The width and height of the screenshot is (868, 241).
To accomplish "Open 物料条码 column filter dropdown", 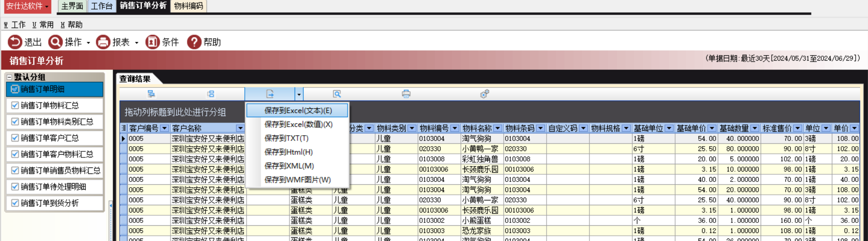I will pyautogui.click(x=540, y=128).
